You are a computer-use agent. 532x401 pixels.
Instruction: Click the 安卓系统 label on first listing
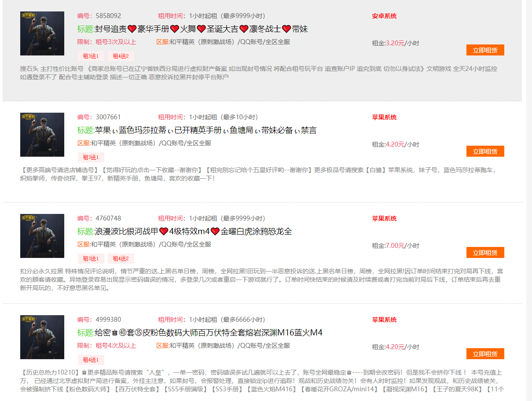point(384,16)
